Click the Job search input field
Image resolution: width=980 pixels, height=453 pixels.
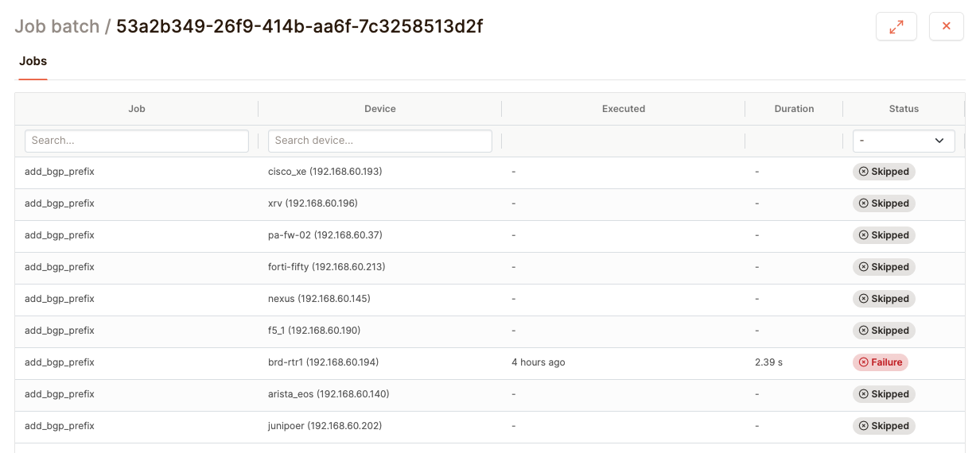point(137,141)
